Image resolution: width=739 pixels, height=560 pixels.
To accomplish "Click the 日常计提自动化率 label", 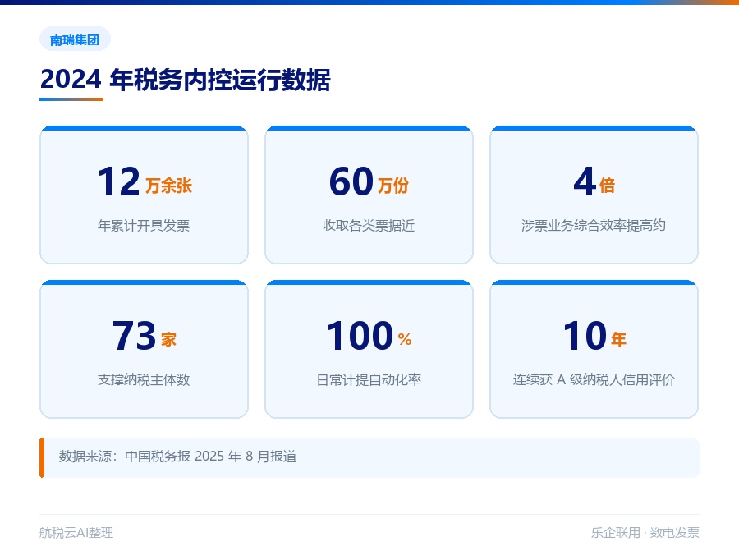I will [x=369, y=379].
